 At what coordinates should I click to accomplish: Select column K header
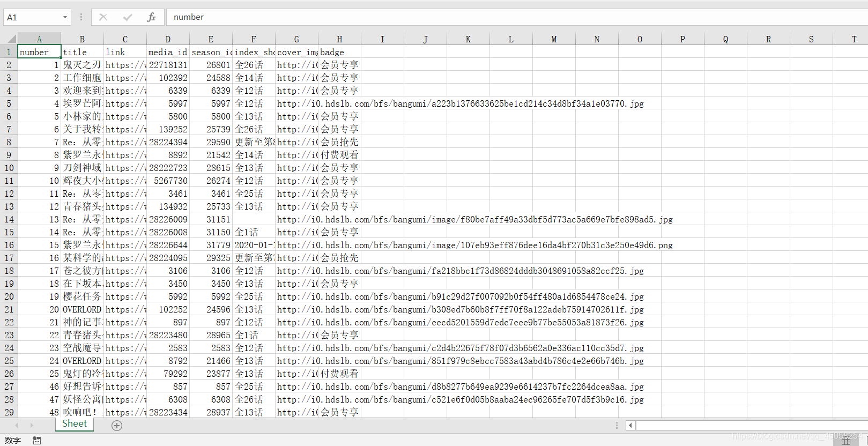point(468,39)
